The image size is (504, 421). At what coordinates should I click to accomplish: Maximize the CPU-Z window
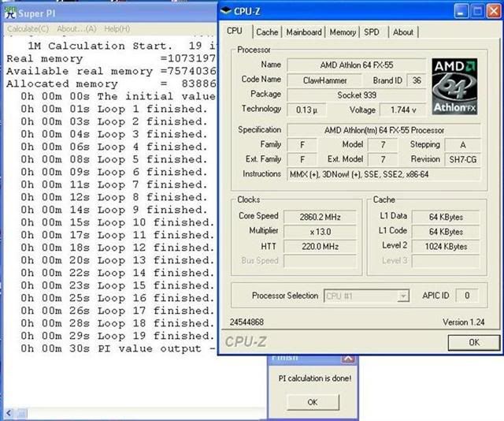point(476,11)
